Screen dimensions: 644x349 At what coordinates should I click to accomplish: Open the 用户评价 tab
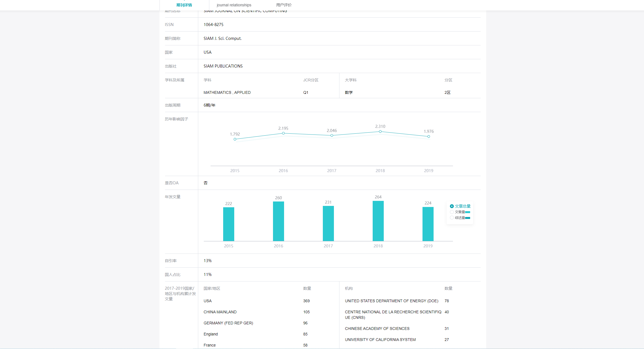pos(284,5)
